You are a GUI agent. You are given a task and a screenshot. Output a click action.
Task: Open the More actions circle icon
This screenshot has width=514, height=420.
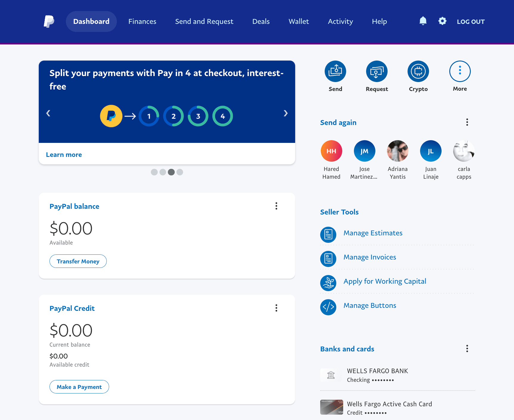pos(460,71)
